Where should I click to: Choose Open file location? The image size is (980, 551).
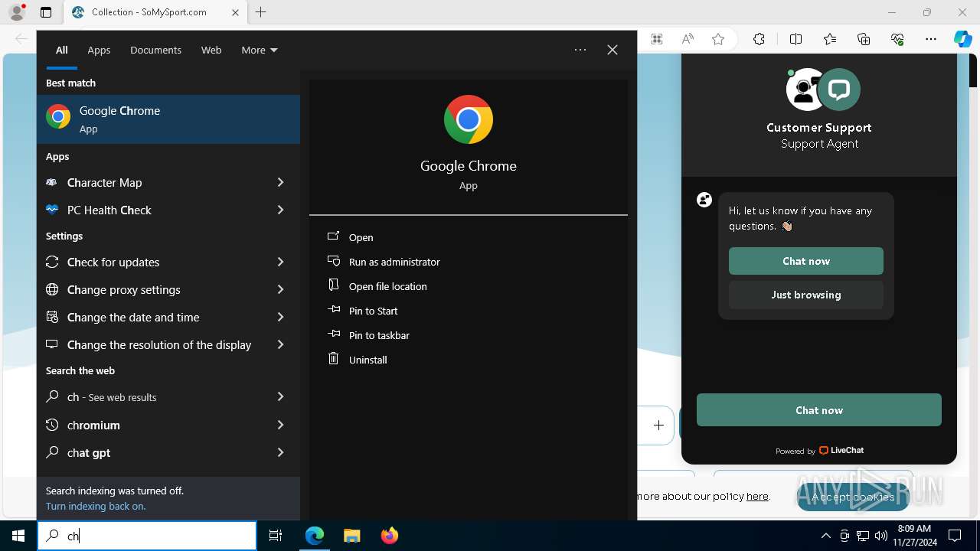[387, 286]
